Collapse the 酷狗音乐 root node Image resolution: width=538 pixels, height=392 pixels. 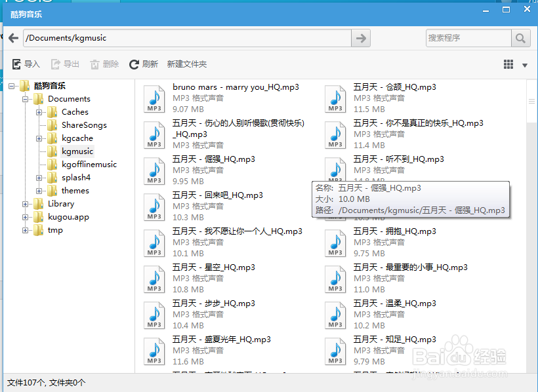point(12,86)
